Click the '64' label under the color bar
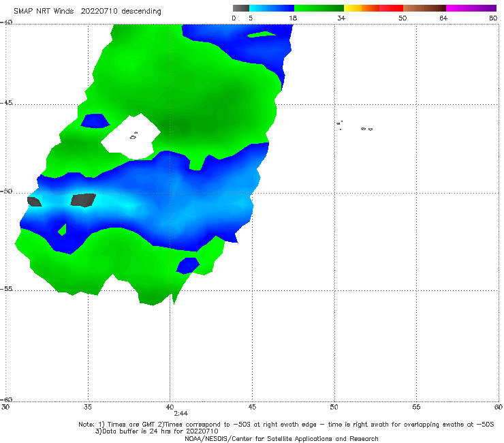Image resolution: width=504 pixels, height=443 pixels. point(443,18)
